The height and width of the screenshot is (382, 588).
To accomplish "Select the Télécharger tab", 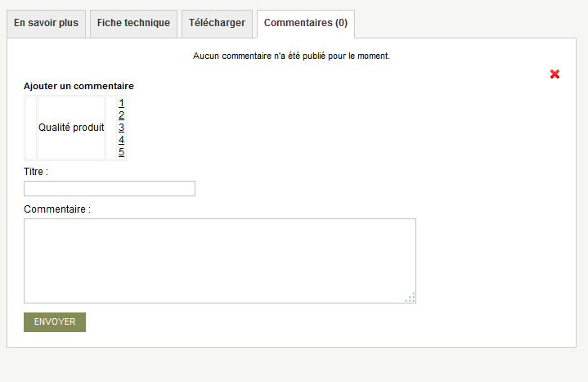I will (x=217, y=23).
